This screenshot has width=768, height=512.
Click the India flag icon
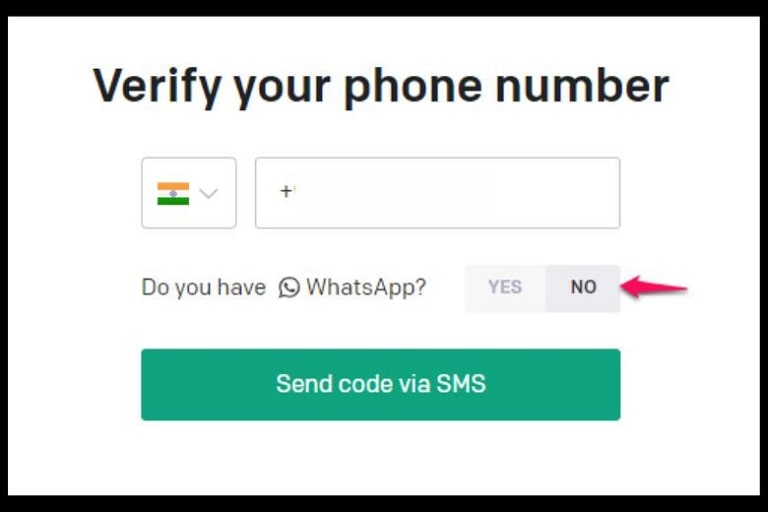(x=173, y=194)
